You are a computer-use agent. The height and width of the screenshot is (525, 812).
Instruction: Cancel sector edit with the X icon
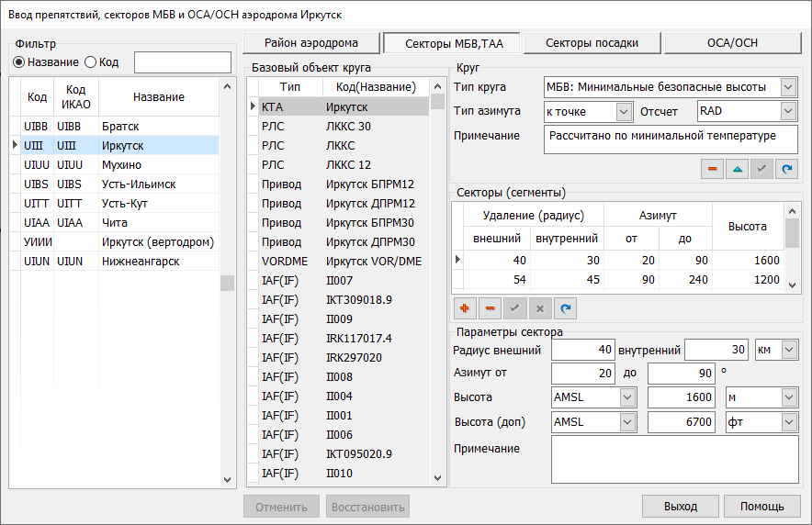click(x=540, y=308)
